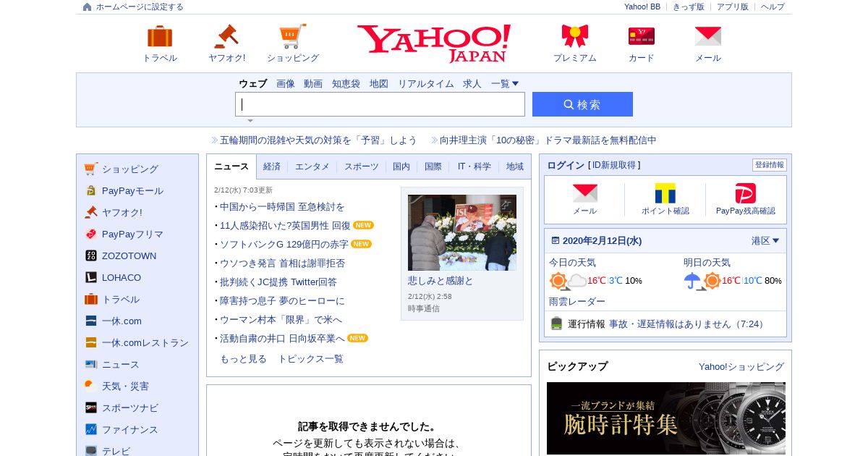
Task: Open the 五輪期間の混雑や天気の対策 promo link
Action: (318, 140)
